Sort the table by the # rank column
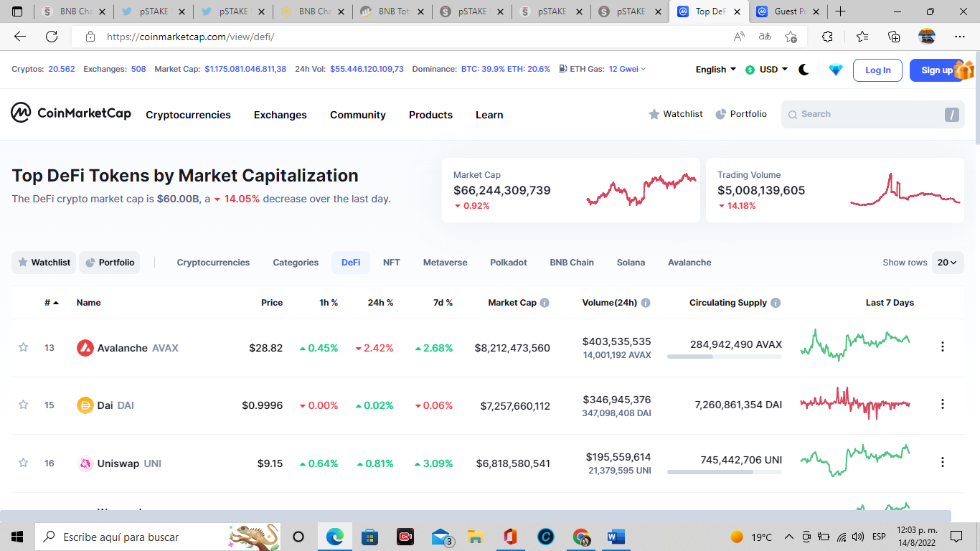 [52, 303]
